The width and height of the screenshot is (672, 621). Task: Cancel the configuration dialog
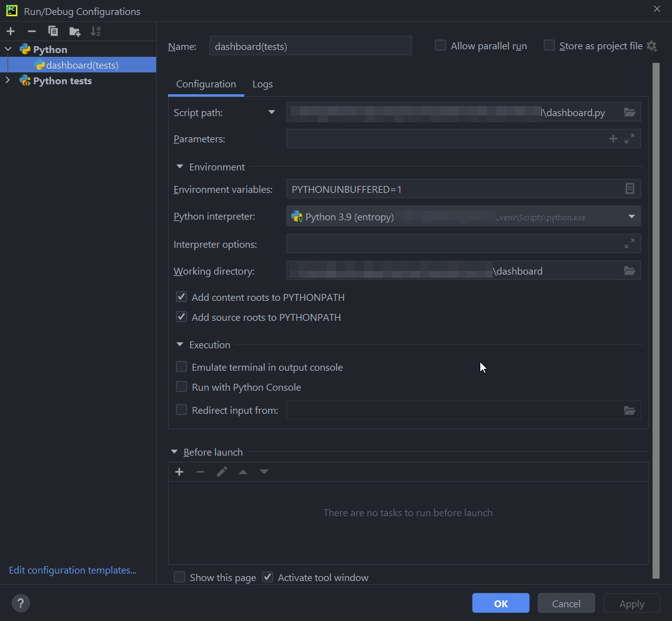point(566,604)
